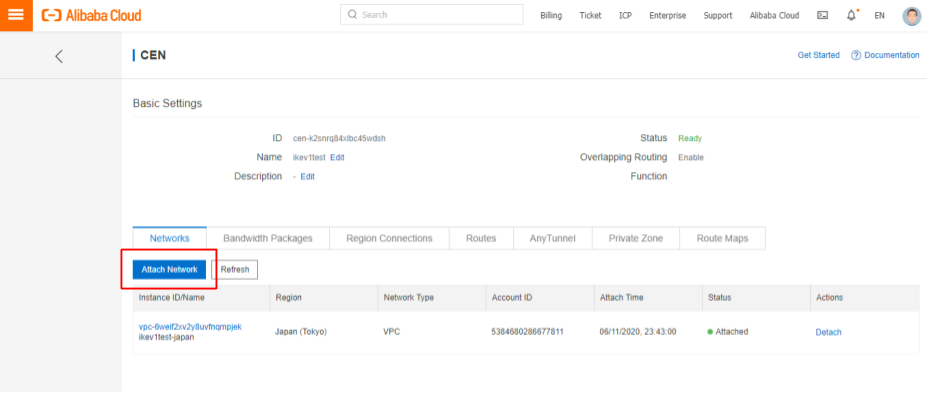Focus the top Search field

(x=431, y=15)
